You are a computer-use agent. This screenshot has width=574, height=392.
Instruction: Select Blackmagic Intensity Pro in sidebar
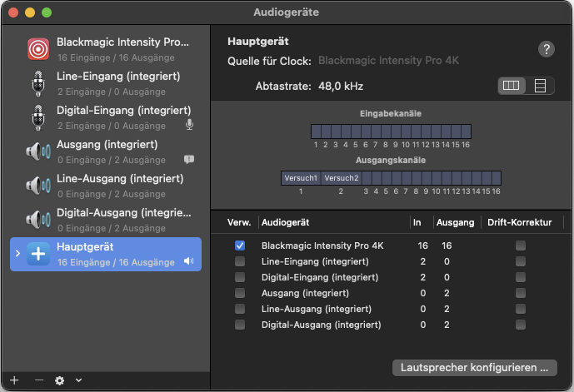tap(106, 49)
